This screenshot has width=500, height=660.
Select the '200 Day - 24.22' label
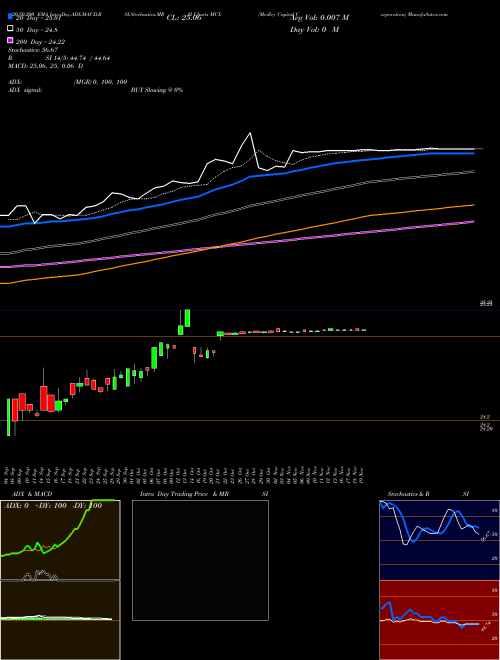pyautogui.click(x=40, y=42)
